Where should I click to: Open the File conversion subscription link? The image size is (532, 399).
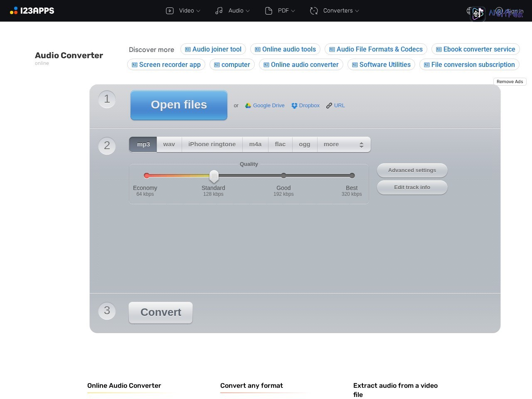click(x=469, y=64)
